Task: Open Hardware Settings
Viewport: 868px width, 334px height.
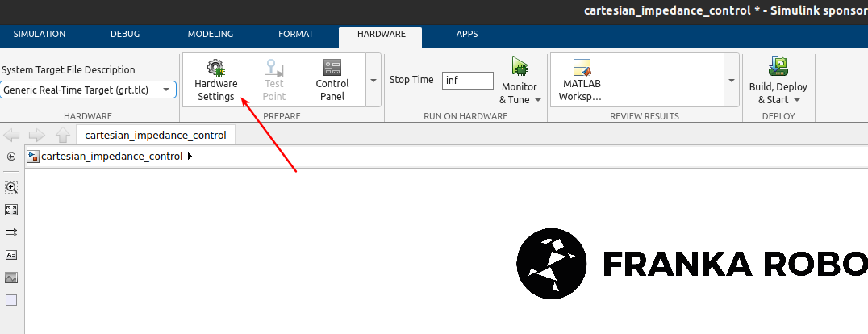Action: point(215,80)
